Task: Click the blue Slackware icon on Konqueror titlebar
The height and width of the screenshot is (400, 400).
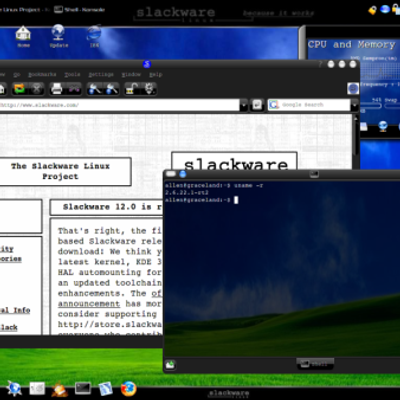Action: (x=147, y=64)
